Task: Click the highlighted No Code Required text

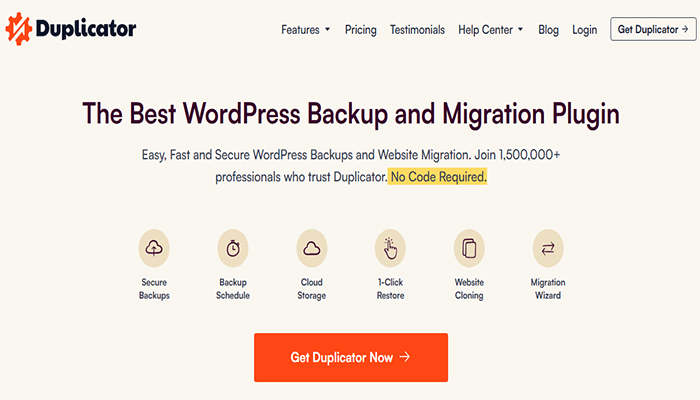Action: click(439, 177)
